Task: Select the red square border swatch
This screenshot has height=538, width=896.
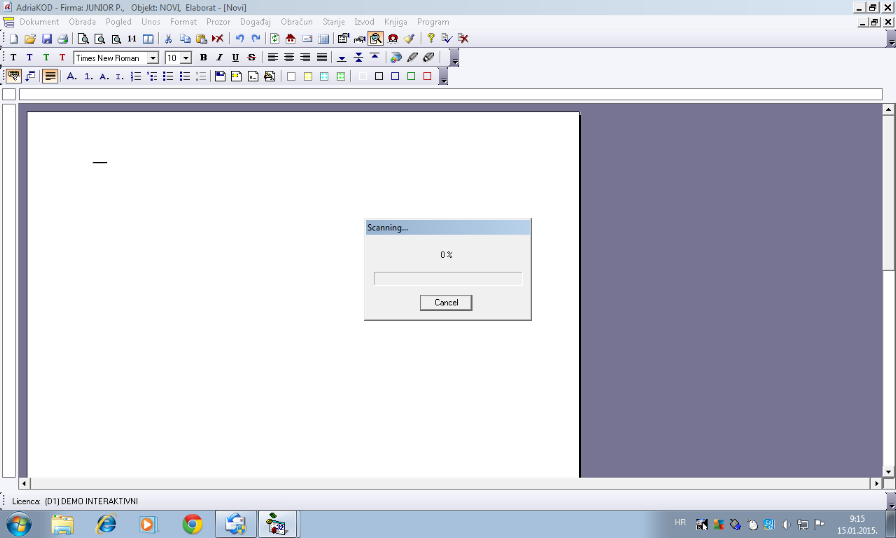Action: [x=427, y=76]
